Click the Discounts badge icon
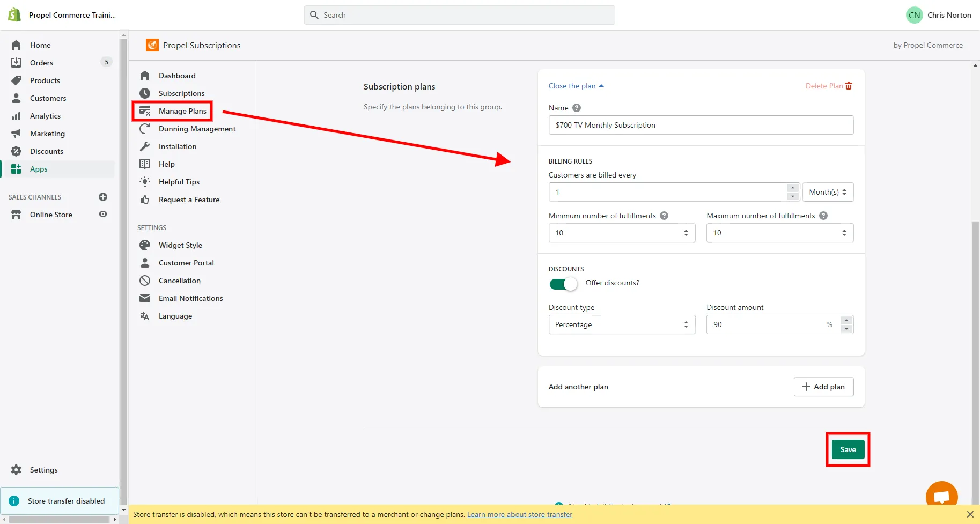The image size is (980, 524). tap(16, 151)
